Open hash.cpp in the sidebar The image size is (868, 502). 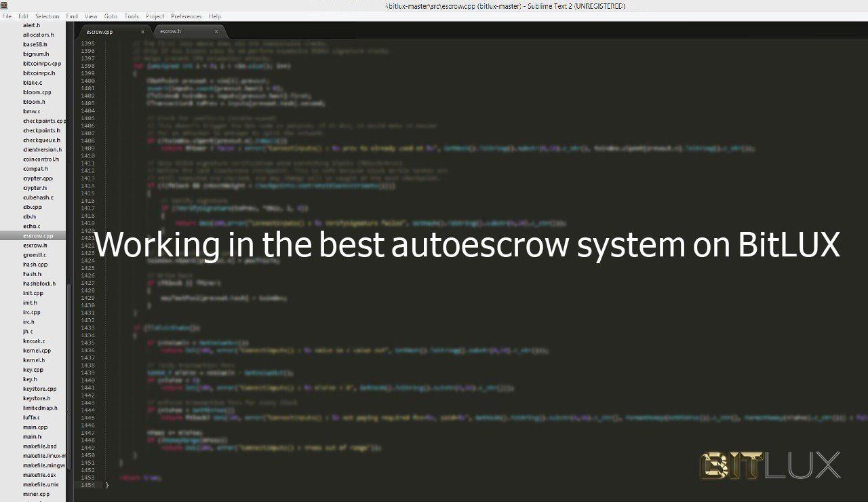(x=35, y=265)
